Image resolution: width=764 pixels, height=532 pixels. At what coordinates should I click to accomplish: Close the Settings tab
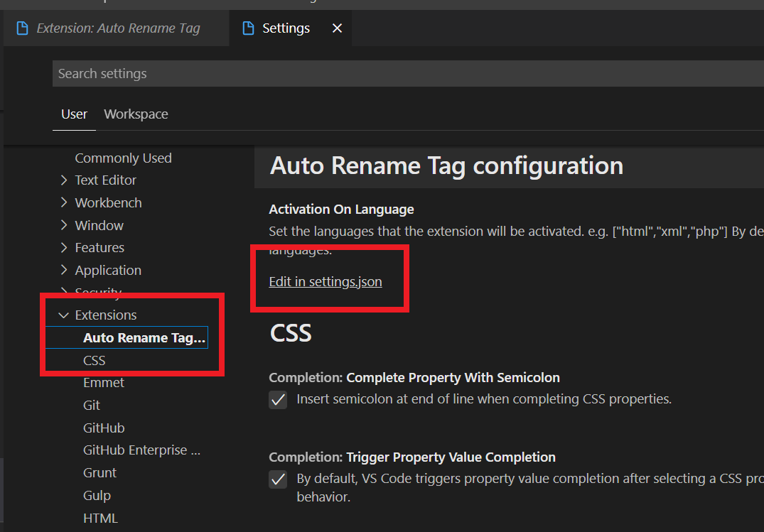tap(337, 28)
